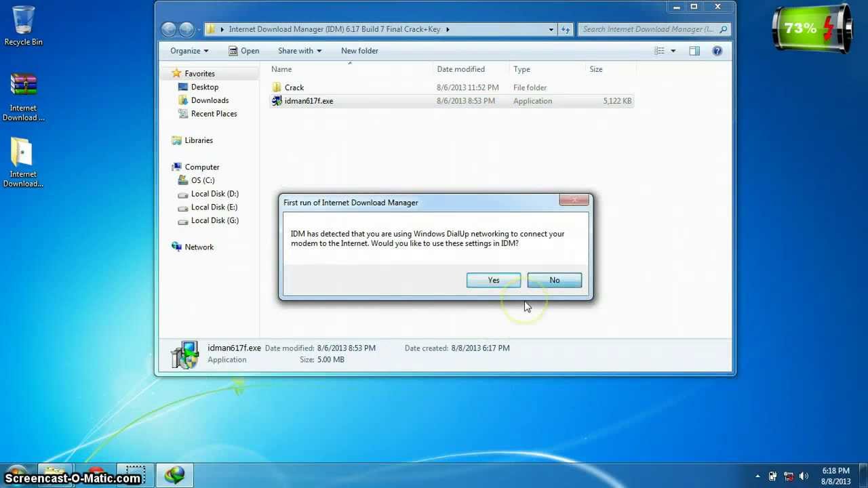Screen dimensions: 868x488
Task: Click the Show desktop button at the taskbar edge
Action: [x=863, y=476]
